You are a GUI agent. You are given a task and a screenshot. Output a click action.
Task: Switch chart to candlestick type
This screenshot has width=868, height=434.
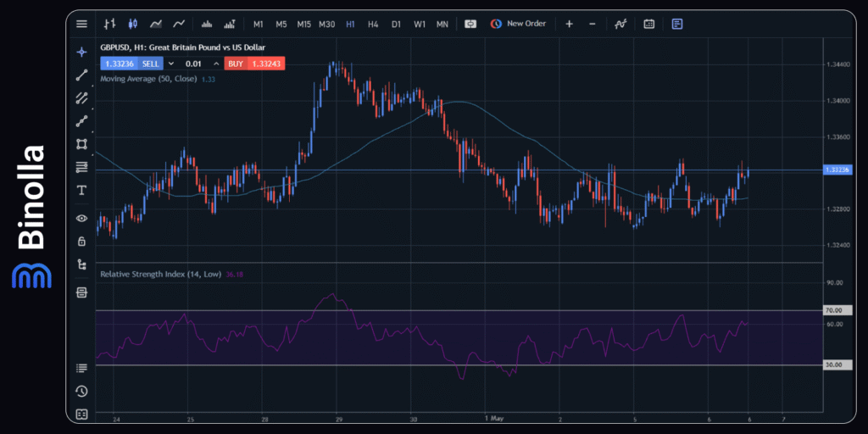pos(132,24)
